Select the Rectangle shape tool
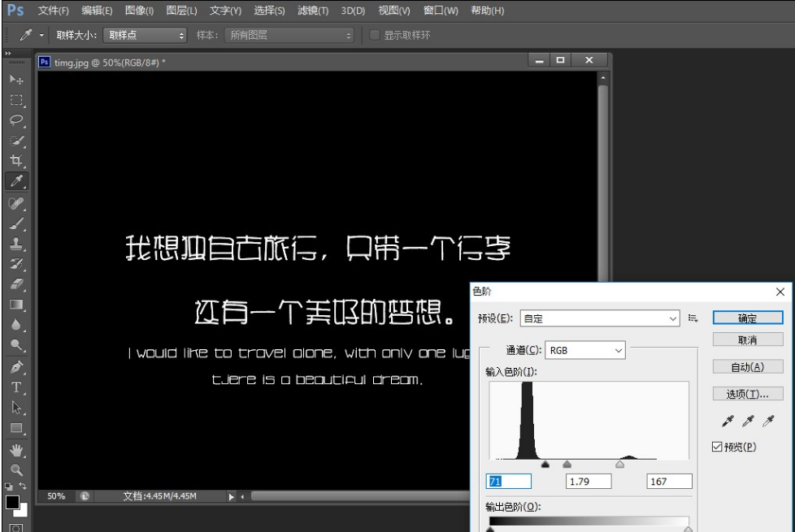 16,428
